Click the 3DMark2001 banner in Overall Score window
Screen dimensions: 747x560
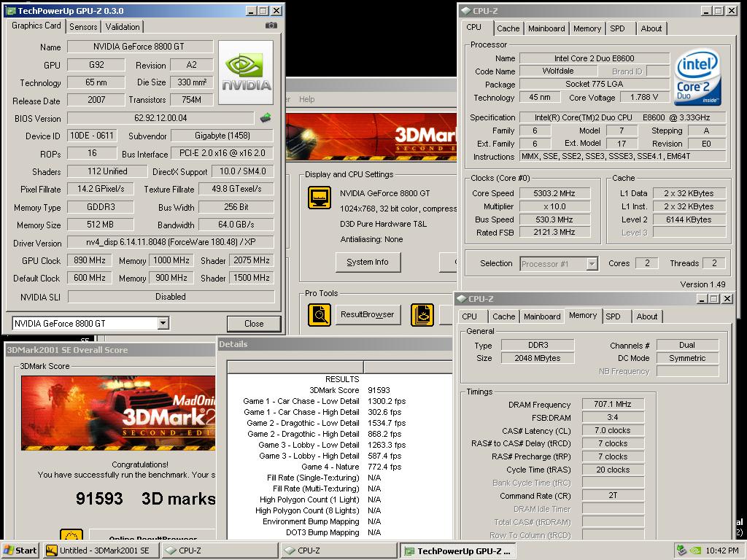click(x=118, y=413)
